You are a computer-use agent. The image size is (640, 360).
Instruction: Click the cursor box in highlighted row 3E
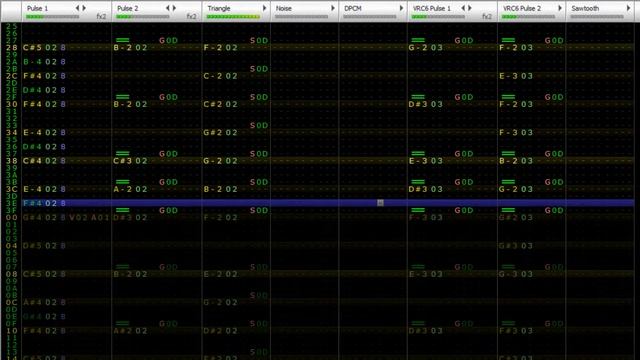coord(380,203)
